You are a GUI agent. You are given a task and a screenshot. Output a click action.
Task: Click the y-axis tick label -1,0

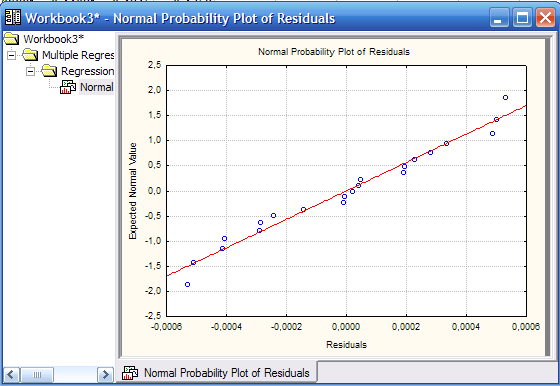click(x=153, y=241)
